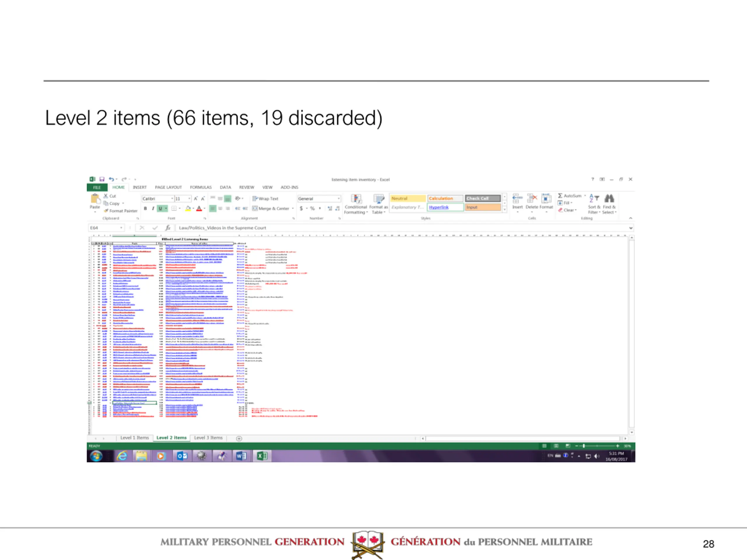Add a new sheet with plus icon

coord(239,438)
